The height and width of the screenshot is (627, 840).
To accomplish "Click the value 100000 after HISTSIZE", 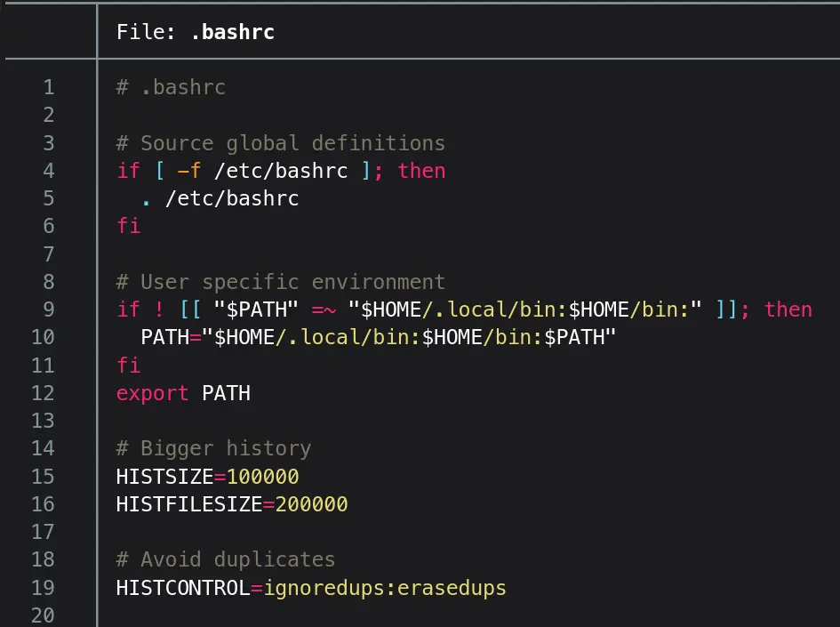I will [262, 477].
